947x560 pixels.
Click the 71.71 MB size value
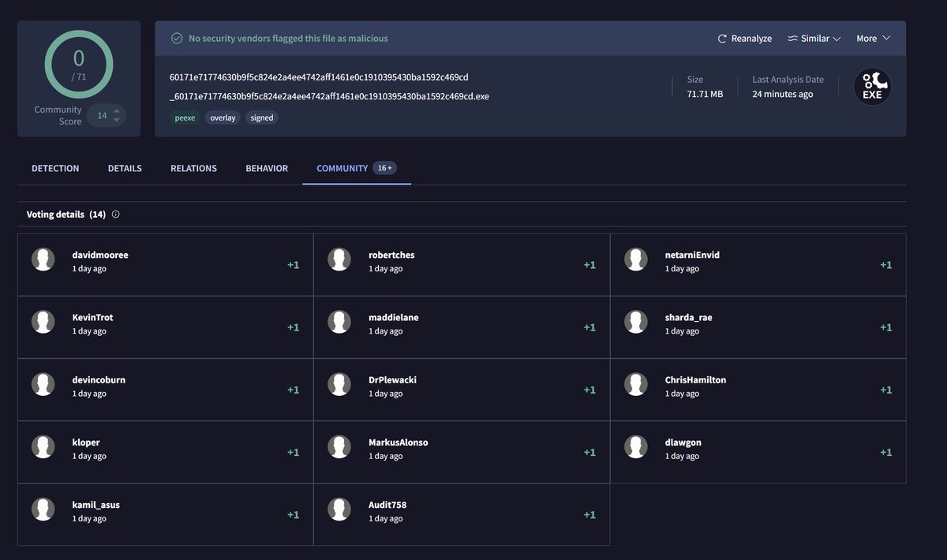pos(705,94)
